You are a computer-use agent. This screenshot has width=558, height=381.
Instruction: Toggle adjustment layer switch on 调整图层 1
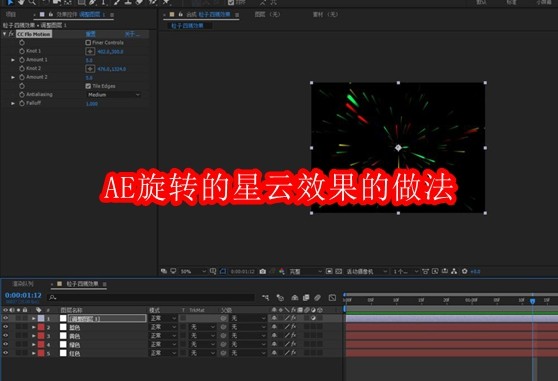[313, 318]
